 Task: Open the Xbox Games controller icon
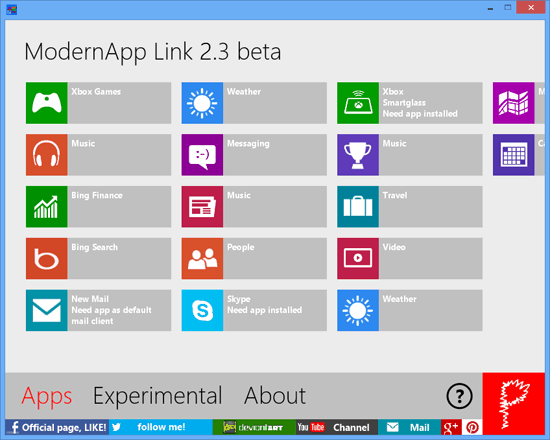click(x=47, y=103)
